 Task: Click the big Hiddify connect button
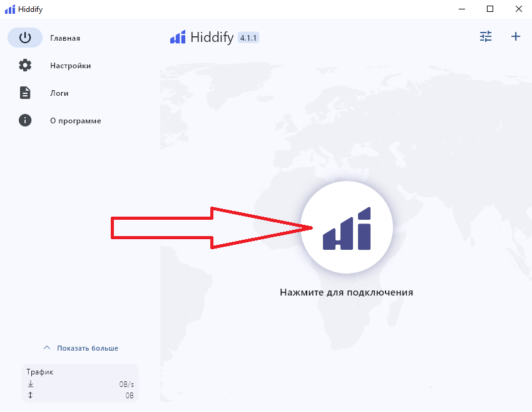346,227
